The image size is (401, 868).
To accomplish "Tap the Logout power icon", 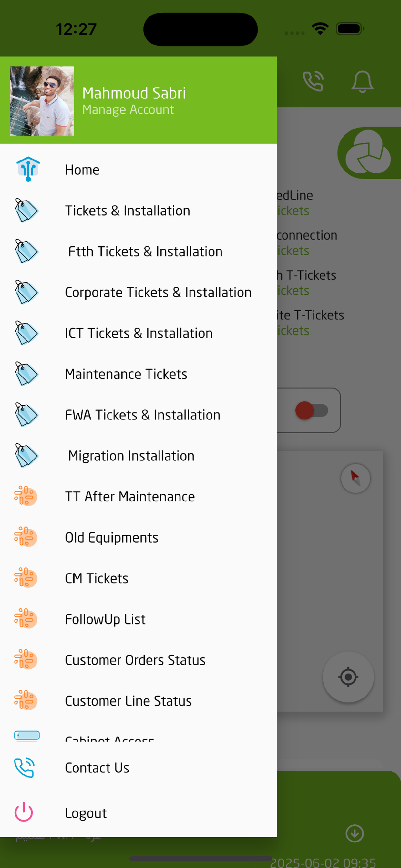I will click(x=24, y=812).
